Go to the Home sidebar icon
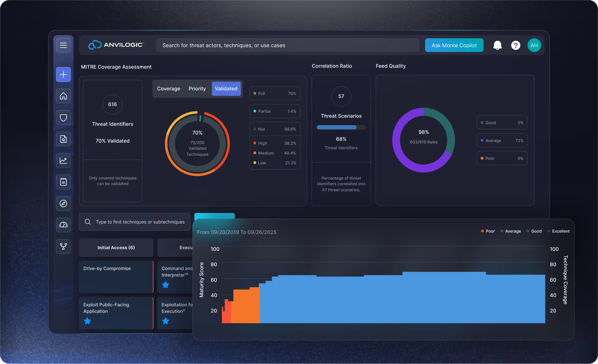This screenshot has width=598, height=364. click(x=63, y=96)
